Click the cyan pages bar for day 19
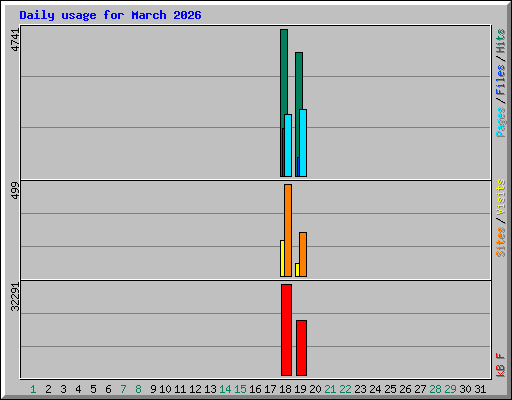Image resolution: width=512 pixels, height=400 pixels. [x=303, y=143]
